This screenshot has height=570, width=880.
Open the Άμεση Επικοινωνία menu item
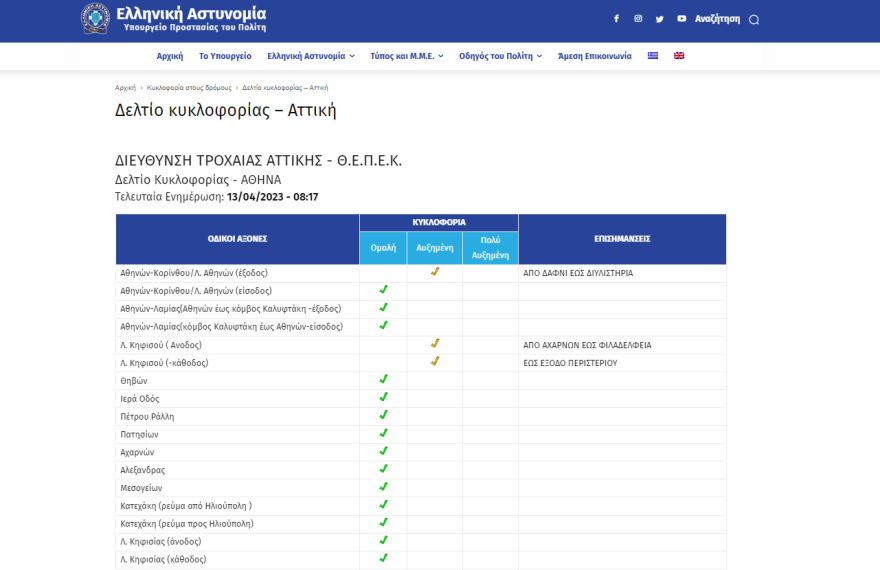tap(595, 56)
